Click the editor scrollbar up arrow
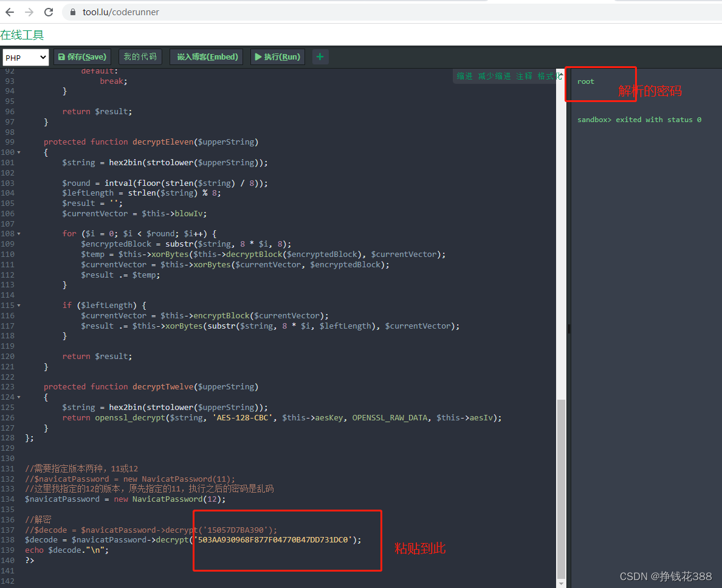 (561, 73)
